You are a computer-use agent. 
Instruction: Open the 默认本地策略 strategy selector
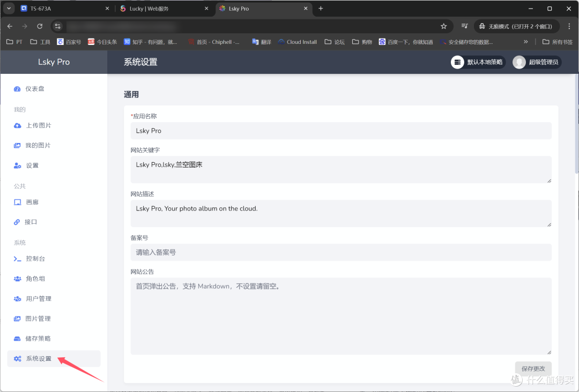tap(478, 62)
